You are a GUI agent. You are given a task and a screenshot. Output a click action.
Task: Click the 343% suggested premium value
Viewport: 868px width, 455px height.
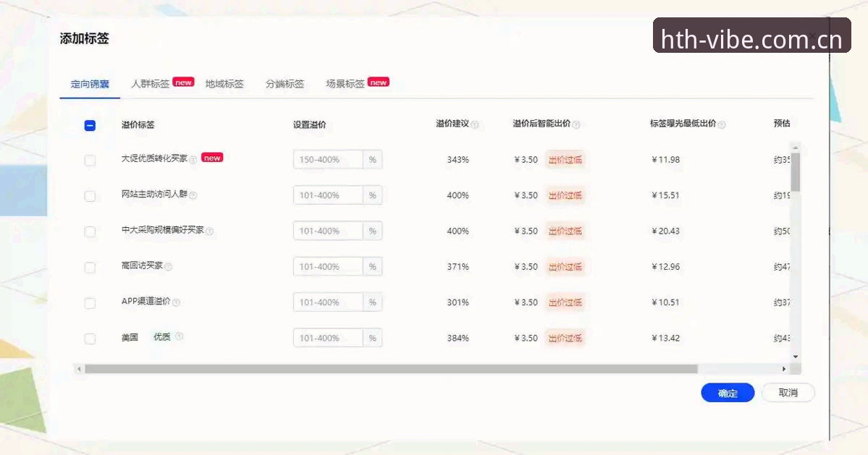(458, 160)
